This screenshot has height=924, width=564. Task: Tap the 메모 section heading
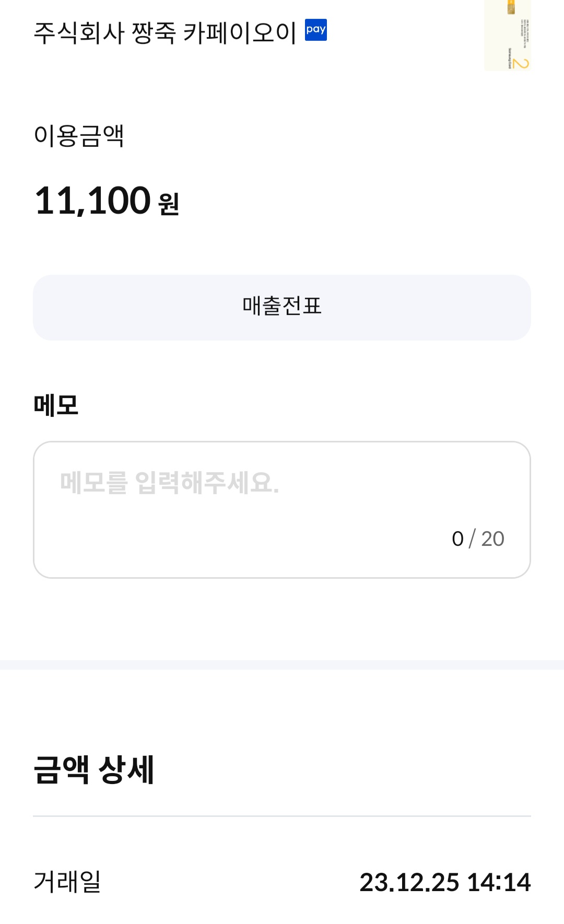tap(56, 405)
